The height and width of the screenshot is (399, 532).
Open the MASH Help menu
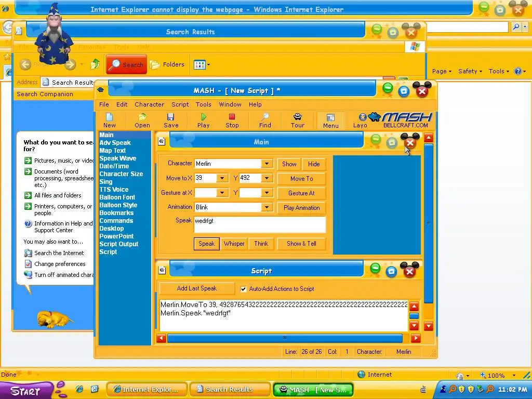click(255, 104)
